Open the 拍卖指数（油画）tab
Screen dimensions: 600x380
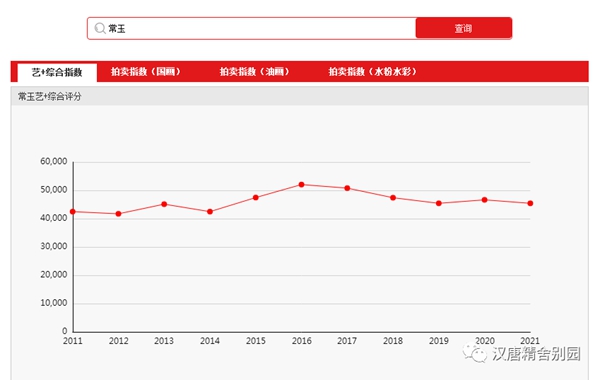click(x=254, y=72)
